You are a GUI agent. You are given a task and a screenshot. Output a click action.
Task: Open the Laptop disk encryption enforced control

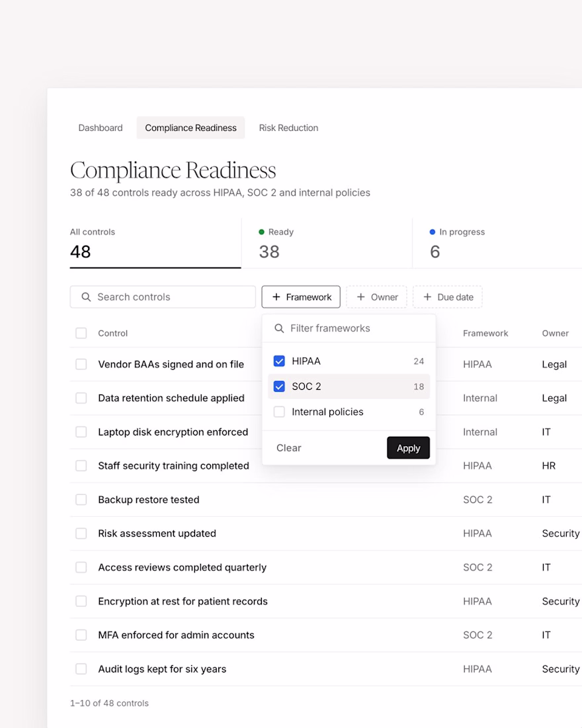[173, 432]
